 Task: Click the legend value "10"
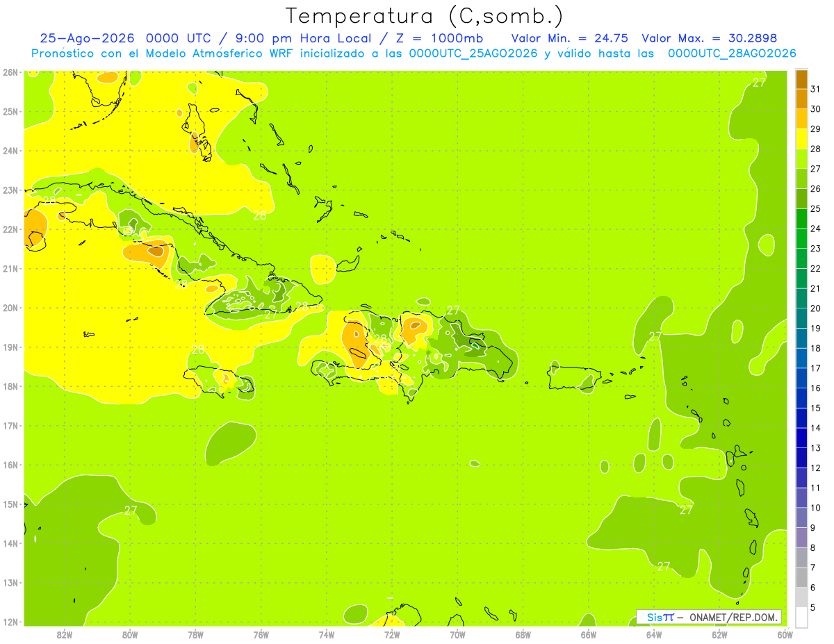pos(816,508)
